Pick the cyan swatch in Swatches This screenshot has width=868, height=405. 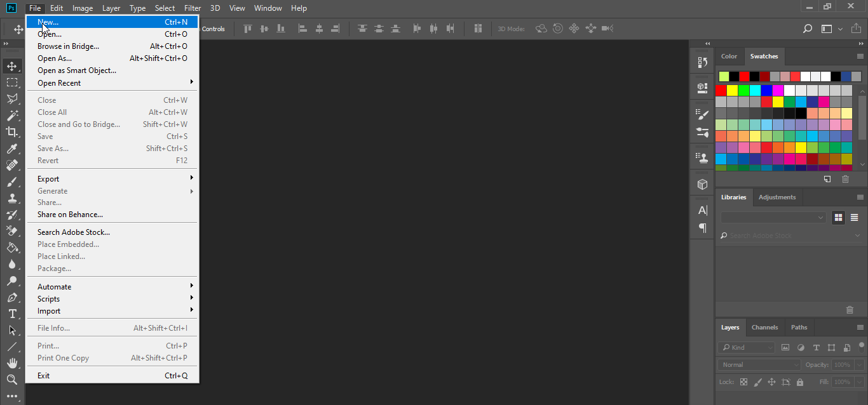(755, 91)
